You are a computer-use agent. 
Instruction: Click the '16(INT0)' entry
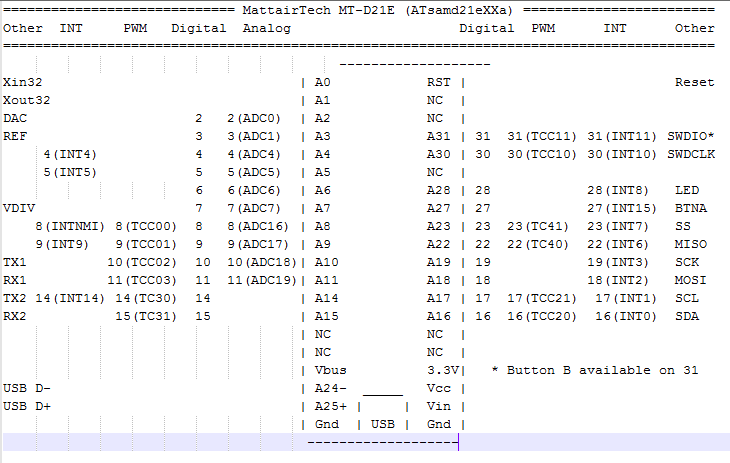tap(626, 317)
